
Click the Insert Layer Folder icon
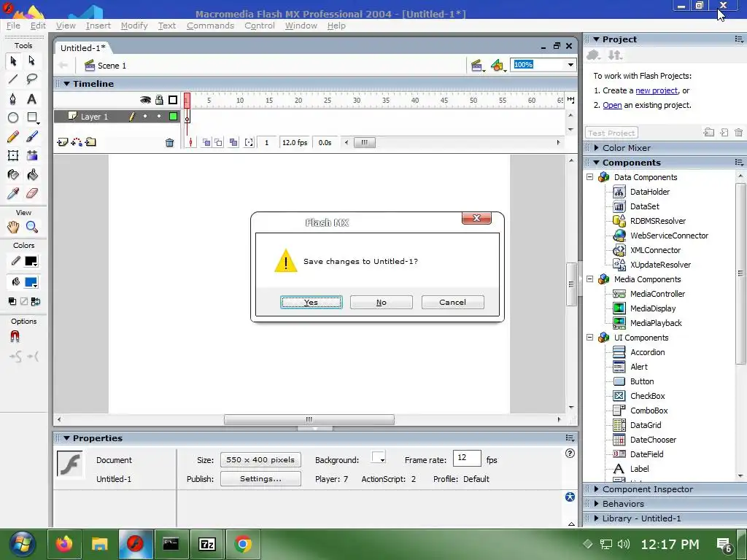pos(90,142)
